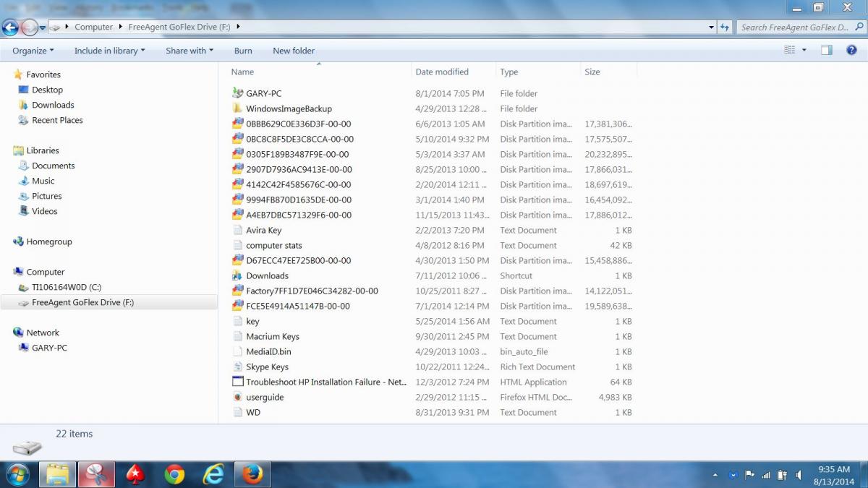Select the Avira Key text document icon
Image resolution: width=868 pixels, height=488 pixels.
[x=237, y=230]
